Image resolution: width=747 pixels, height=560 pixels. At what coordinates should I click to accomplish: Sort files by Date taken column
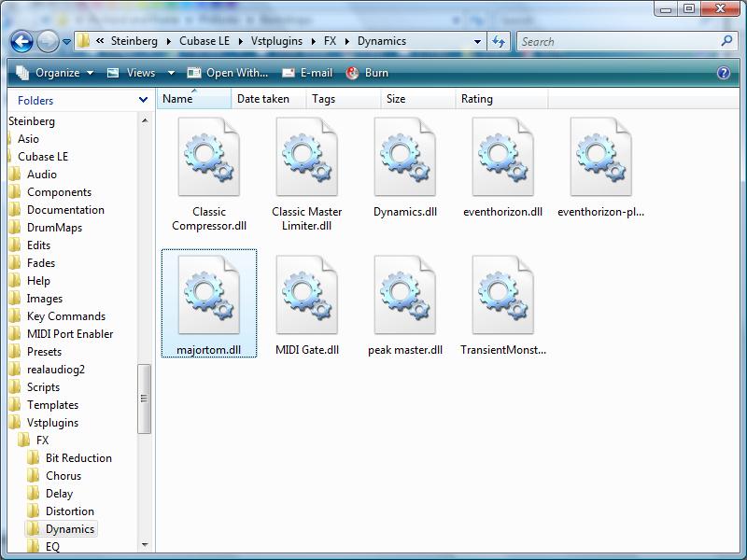click(x=269, y=99)
